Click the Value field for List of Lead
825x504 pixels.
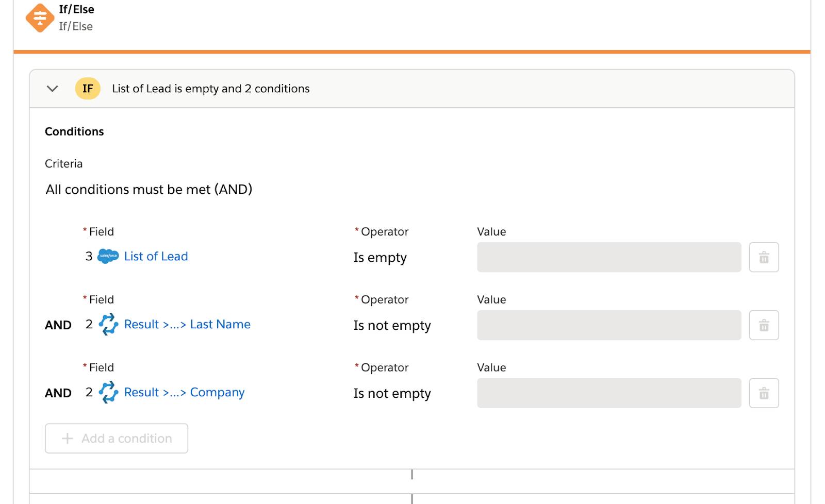pyautogui.click(x=609, y=257)
